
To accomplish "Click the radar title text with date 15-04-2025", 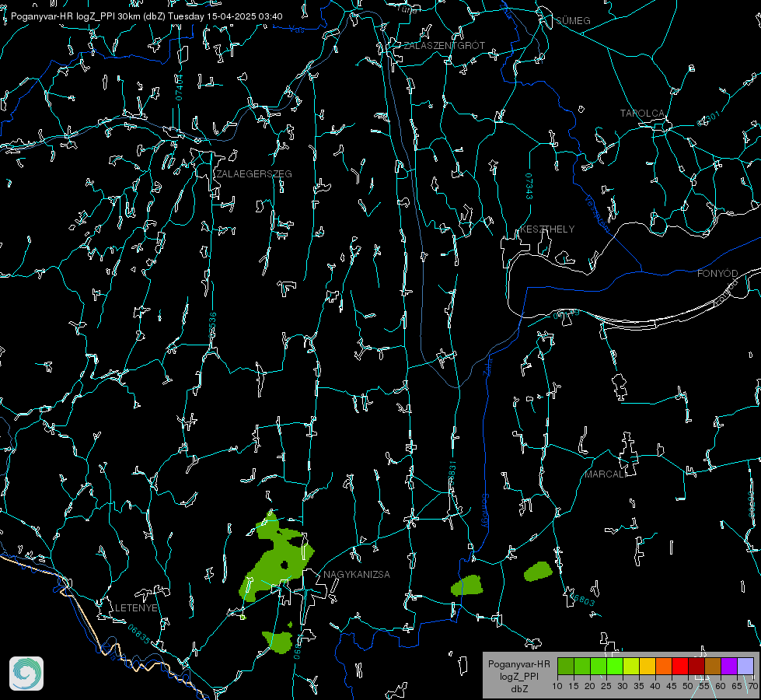I will pos(147,16).
